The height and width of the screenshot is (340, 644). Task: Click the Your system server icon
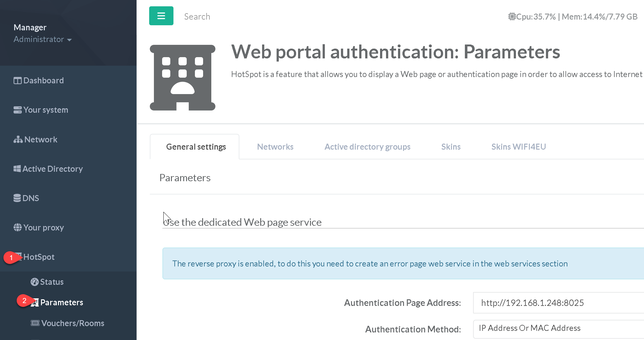click(18, 110)
